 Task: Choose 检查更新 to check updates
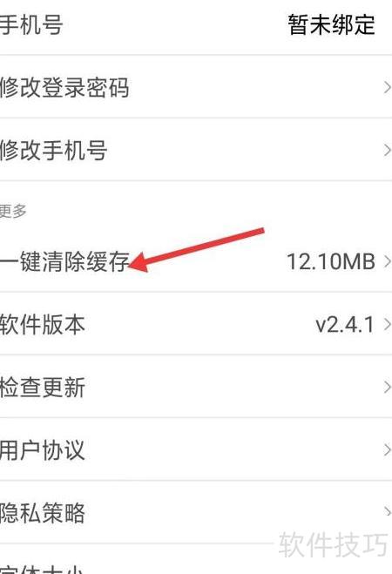pos(196,387)
